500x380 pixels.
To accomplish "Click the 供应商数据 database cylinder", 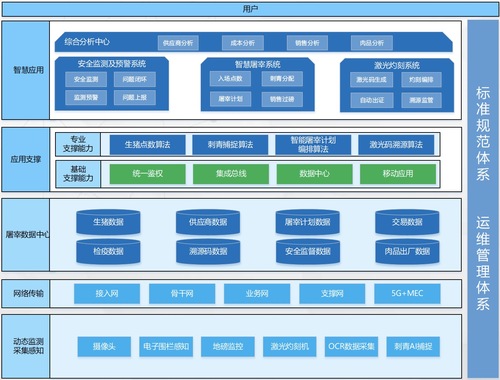I will click(208, 222).
